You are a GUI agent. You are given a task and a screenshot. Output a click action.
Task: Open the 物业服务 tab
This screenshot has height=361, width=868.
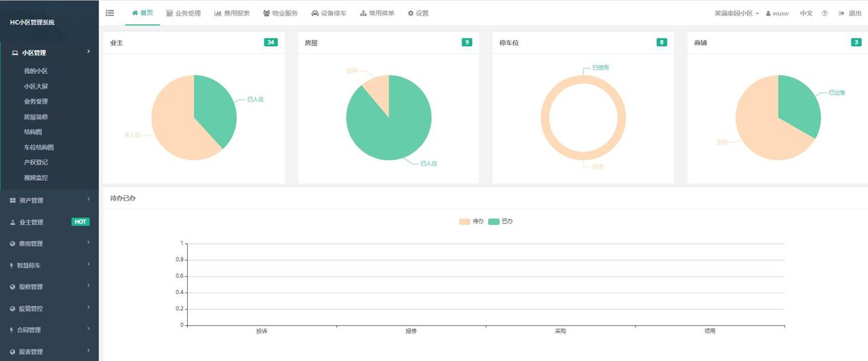coord(280,14)
